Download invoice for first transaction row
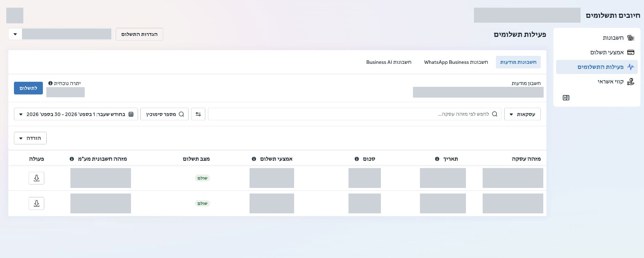 coord(36,178)
